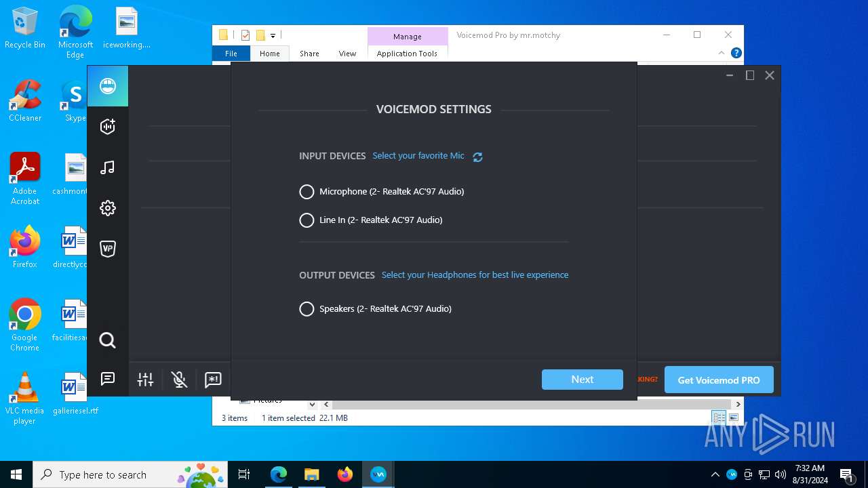Switch Explorer to large icons view
Screen dimensions: 868x488
[x=733, y=418]
